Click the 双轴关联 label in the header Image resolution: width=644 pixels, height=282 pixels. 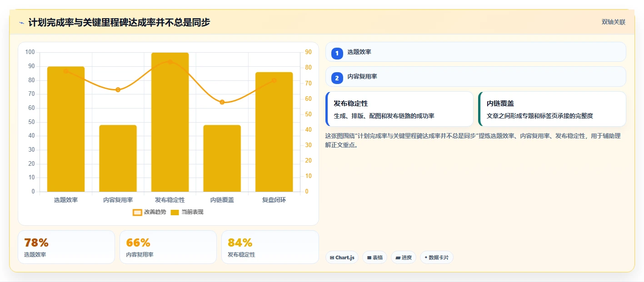(x=614, y=22)
